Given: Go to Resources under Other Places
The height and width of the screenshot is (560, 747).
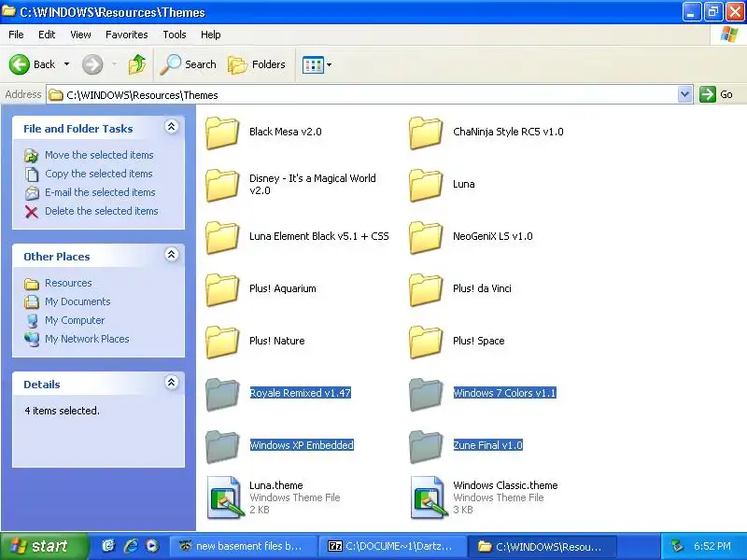Looking at the screenshot, I should pos(68,283).
